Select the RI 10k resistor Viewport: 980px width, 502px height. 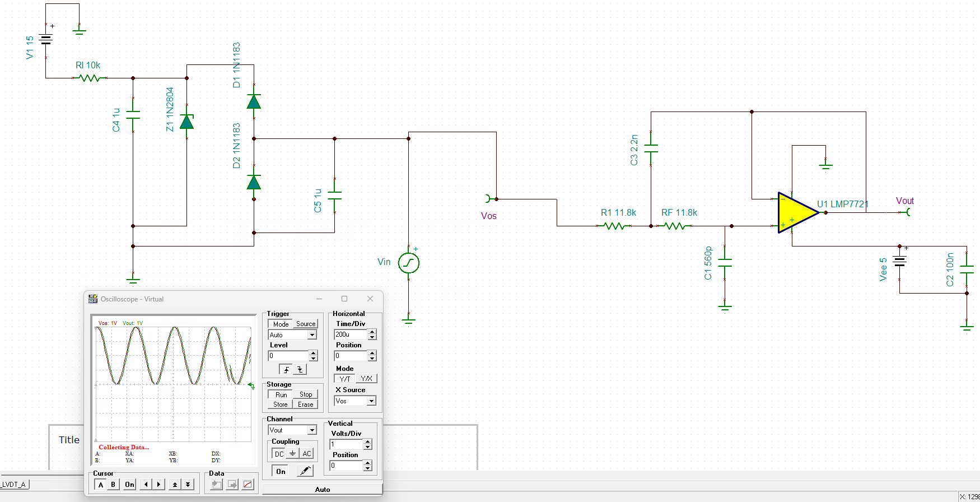point(90,78)
